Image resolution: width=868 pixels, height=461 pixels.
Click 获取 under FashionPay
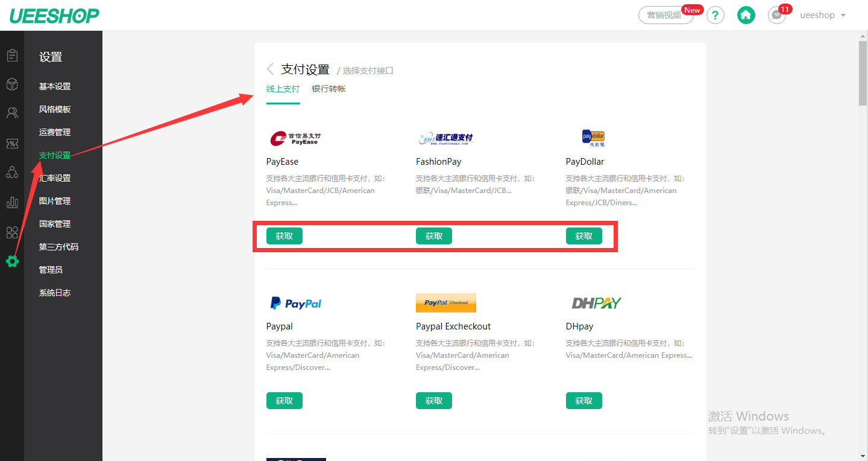(434, 236)
